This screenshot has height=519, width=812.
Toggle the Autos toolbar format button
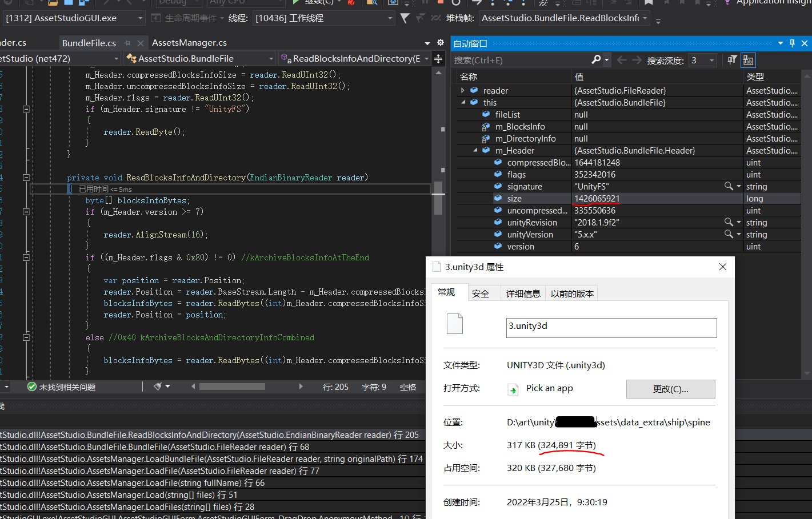[748, 60]
